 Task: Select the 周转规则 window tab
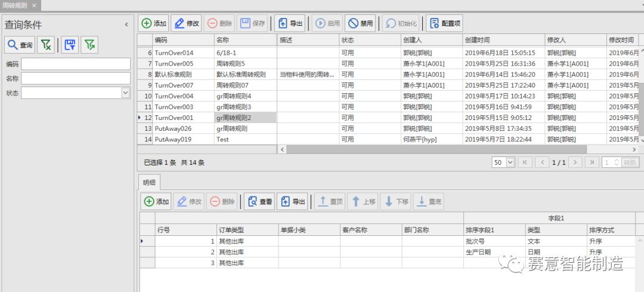(15, 5)
